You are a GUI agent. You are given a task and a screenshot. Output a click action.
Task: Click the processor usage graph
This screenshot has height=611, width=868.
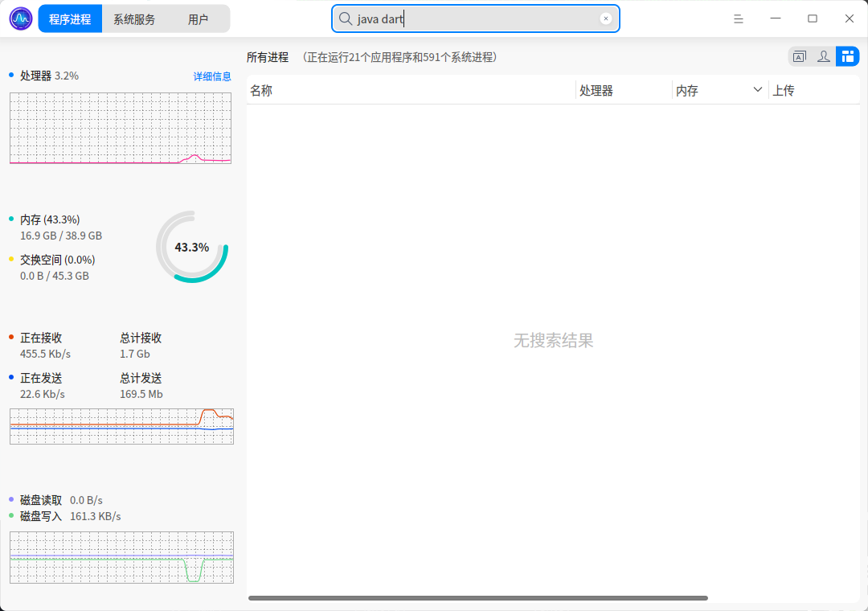(x=121, y=128)
